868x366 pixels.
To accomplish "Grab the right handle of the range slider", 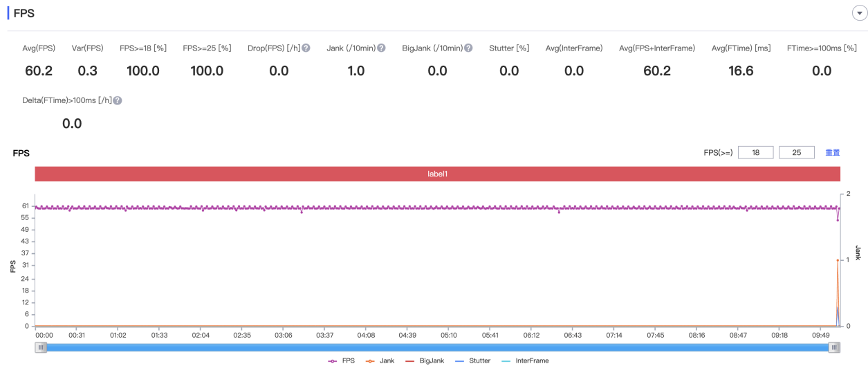I will pos(835,347).
